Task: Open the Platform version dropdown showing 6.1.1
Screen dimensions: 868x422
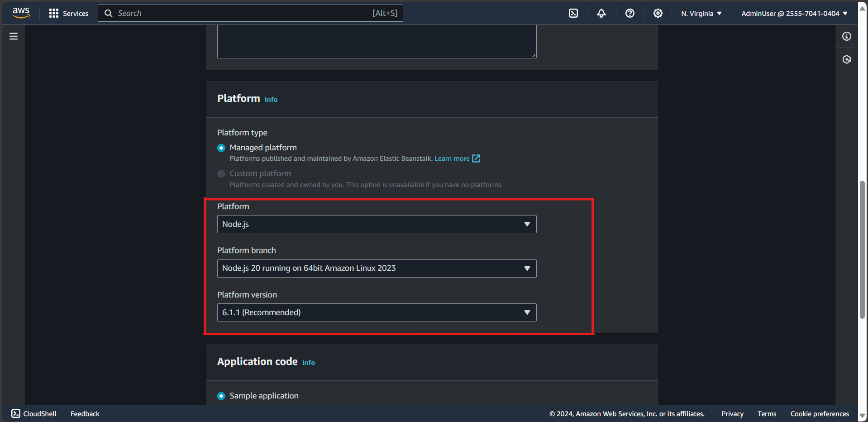Action: pyautogui.click(x=377, y=312)
